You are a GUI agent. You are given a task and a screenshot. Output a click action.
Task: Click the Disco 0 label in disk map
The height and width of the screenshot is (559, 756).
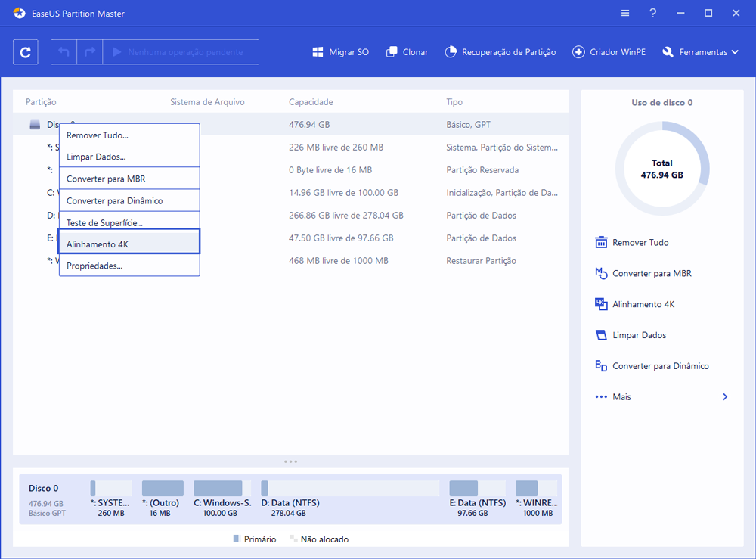(x=43, y=488)
